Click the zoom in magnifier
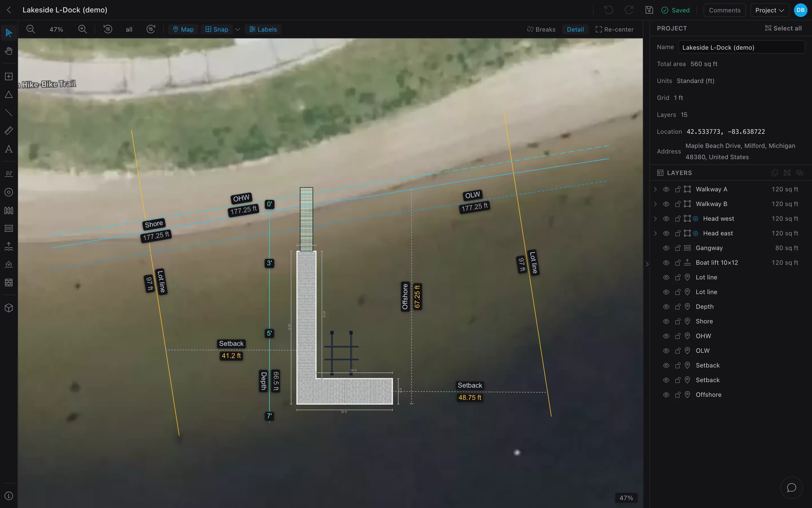Screen dimensions: 812x508 point(82,29)
